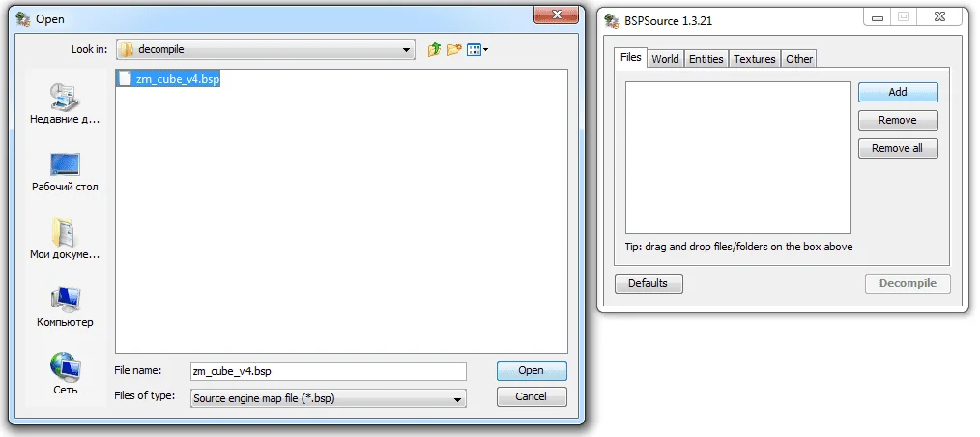The image size is (980, 437).
Task: Click Add in BSPSource
Action: click(x=898, y=92)
